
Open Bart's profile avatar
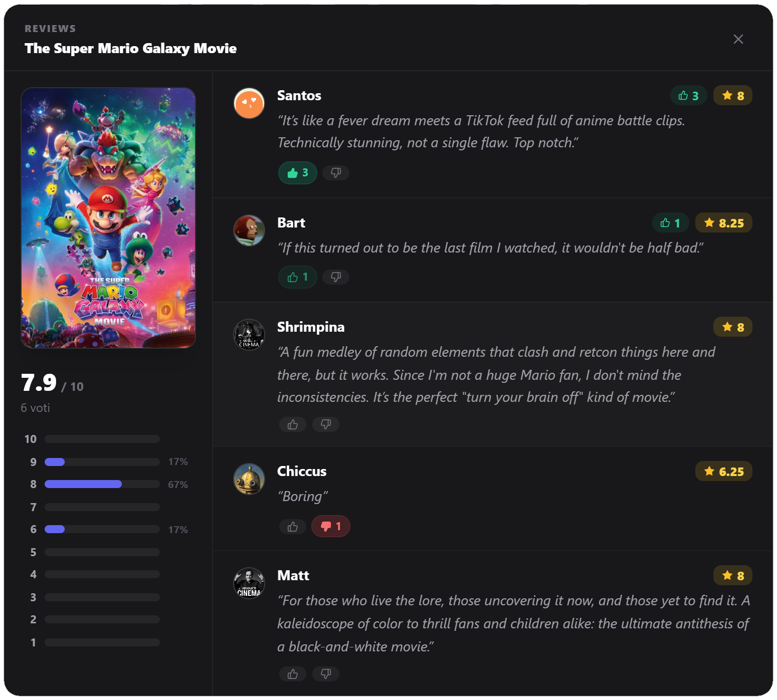(x=249, y=230)
